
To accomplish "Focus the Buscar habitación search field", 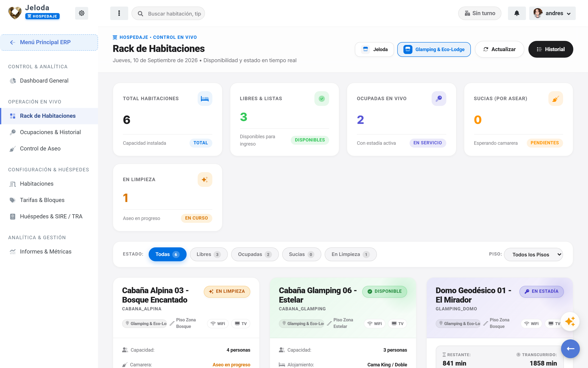I will [168, 14].
